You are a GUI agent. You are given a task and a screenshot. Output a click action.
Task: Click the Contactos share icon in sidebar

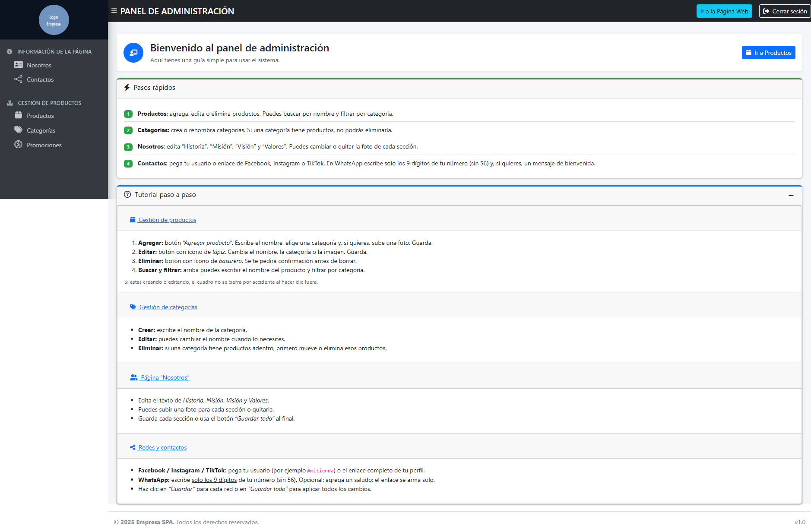(x=18, y=79)
